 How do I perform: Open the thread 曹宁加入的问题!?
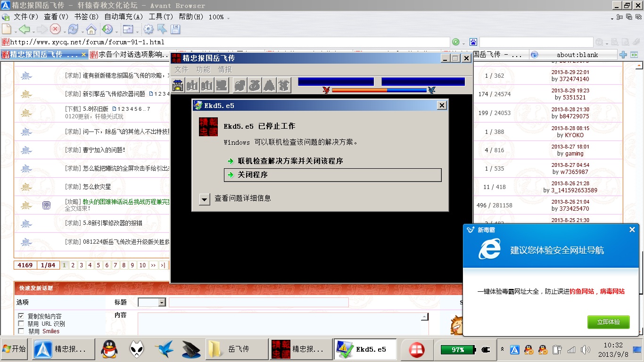(104, 150)
